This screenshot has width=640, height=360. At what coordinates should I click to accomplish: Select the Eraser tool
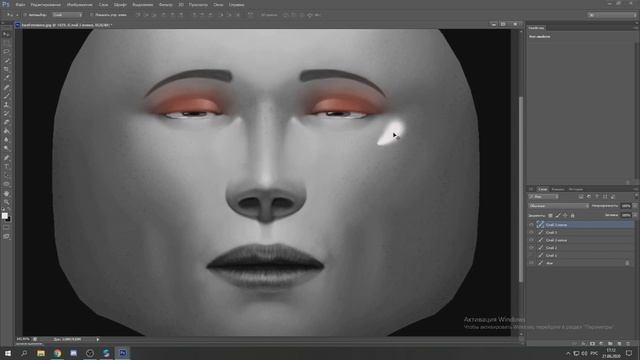click(x=6, y=122)
